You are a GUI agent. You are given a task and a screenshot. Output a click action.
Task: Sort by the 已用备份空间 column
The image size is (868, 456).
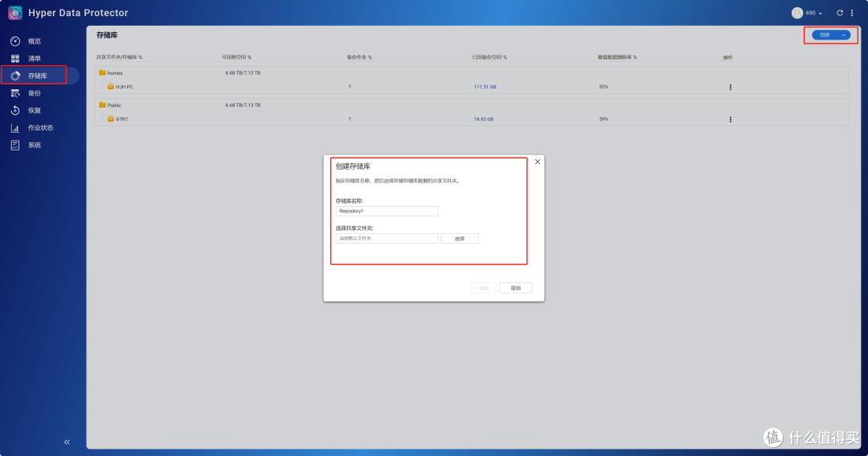(489, 57)
